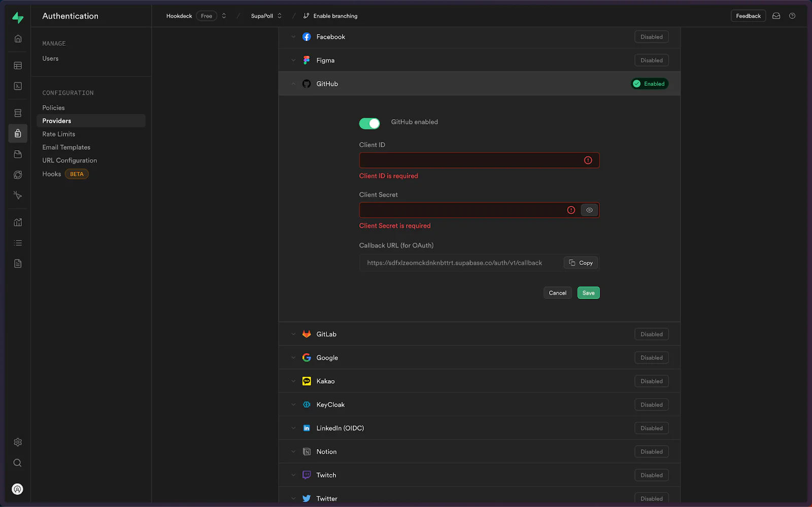This screenshot has width=812, height=507.
Task: Expand the Facebook provider row
Action: tap(479, 37)
